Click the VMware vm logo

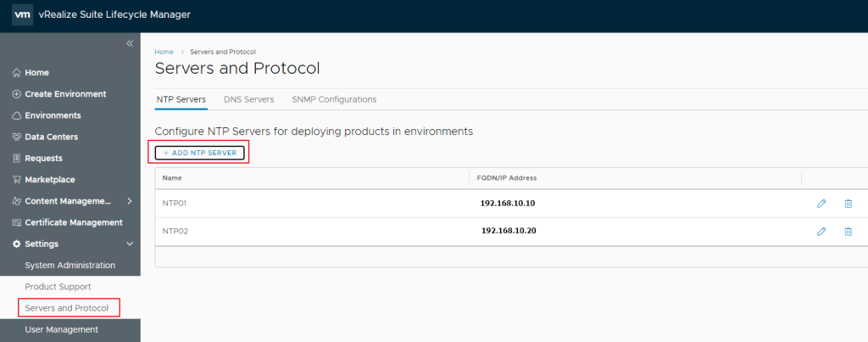pos(22,15)
